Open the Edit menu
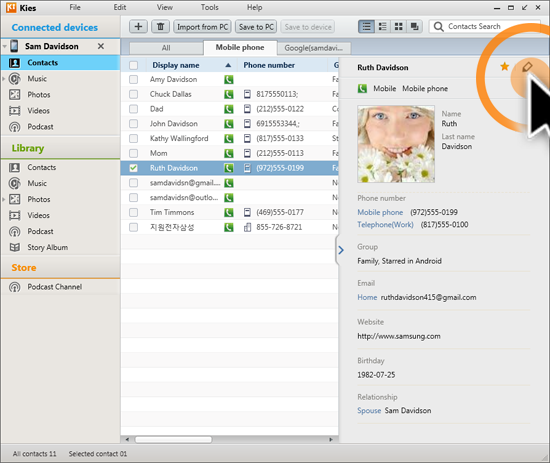Image resolution: width=550 pixels, height=463 pixels. coord(120,7)
